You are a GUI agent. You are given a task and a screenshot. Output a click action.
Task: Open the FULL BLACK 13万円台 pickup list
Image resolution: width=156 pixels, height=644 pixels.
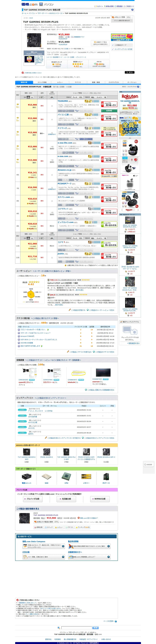click(40, 411)
